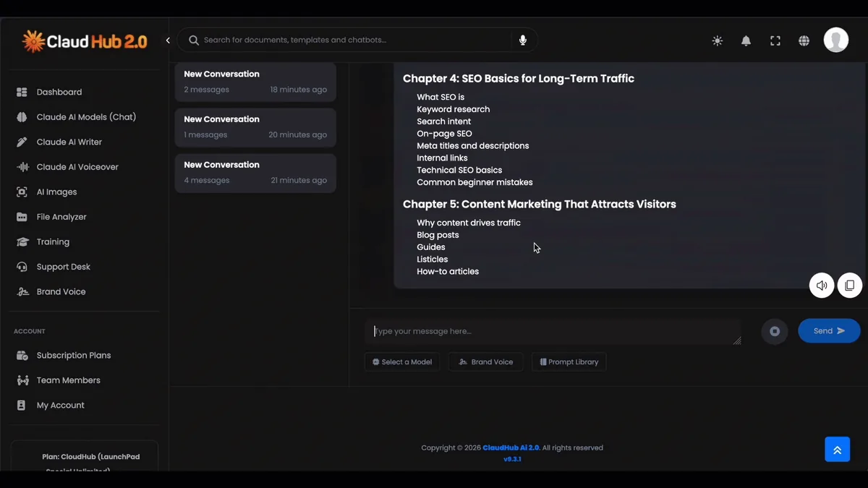Click the search magnifier icon
This screenshot has width=868, height=488.
click(x=194, y=40)
